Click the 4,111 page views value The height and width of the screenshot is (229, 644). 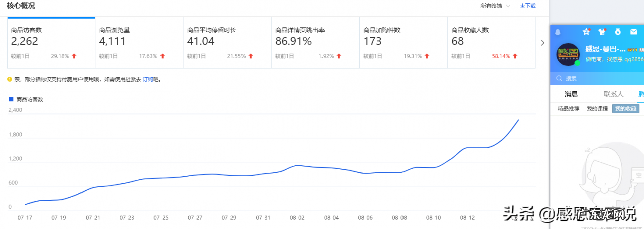pos(112,42)
